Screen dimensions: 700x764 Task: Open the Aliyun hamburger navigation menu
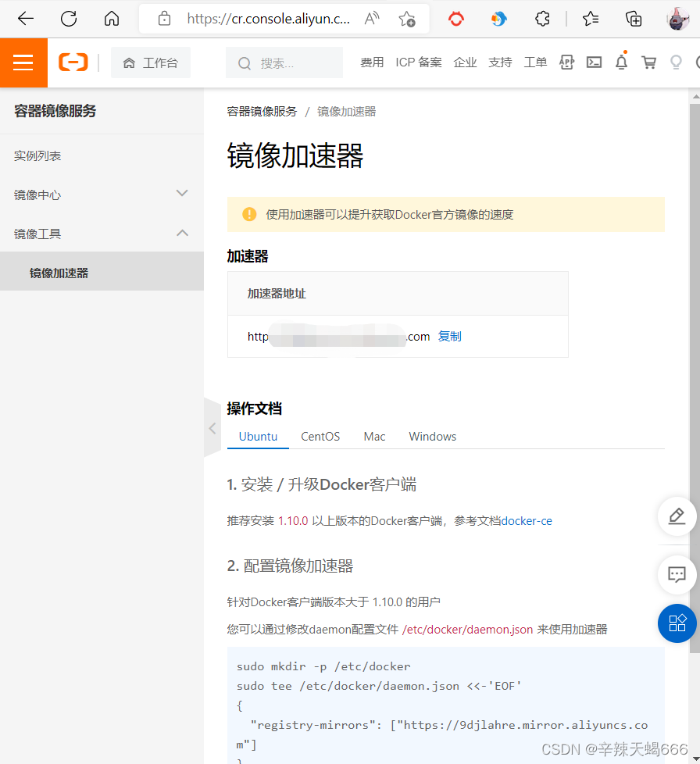tap(23, 62)
